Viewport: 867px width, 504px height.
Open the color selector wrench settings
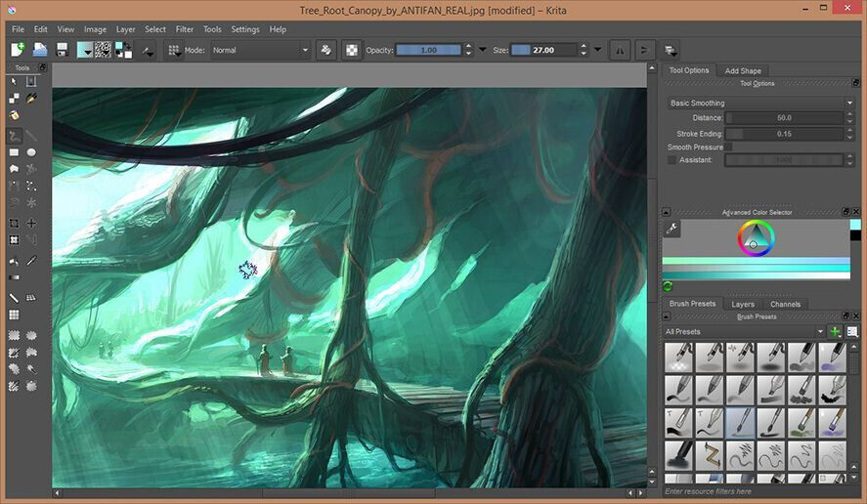[x=672, y=229]
